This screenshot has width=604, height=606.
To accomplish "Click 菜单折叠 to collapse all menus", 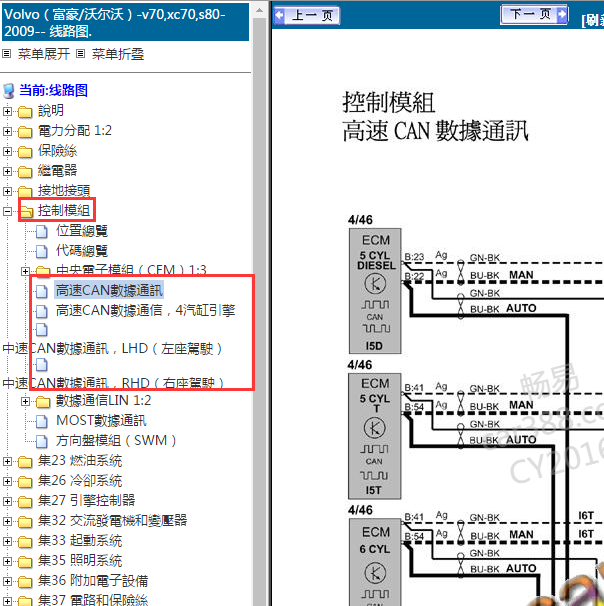I will (118, 54).
